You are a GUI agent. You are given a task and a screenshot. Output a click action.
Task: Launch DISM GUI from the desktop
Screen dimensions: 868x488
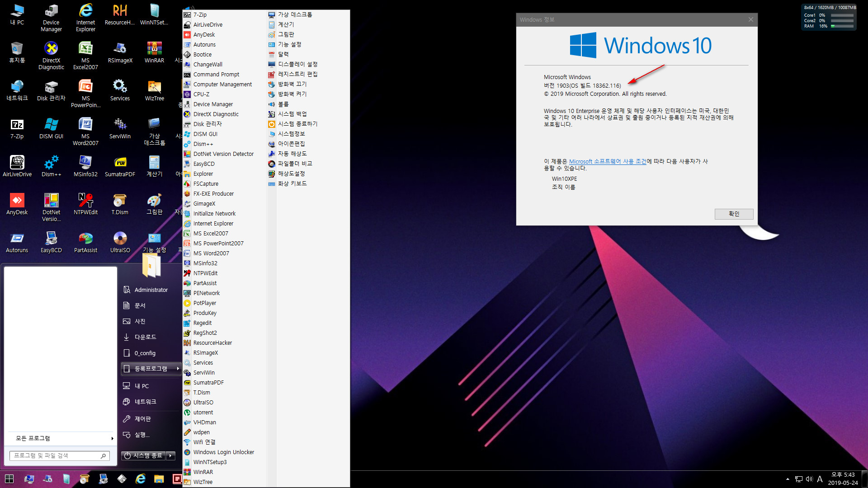51,128
